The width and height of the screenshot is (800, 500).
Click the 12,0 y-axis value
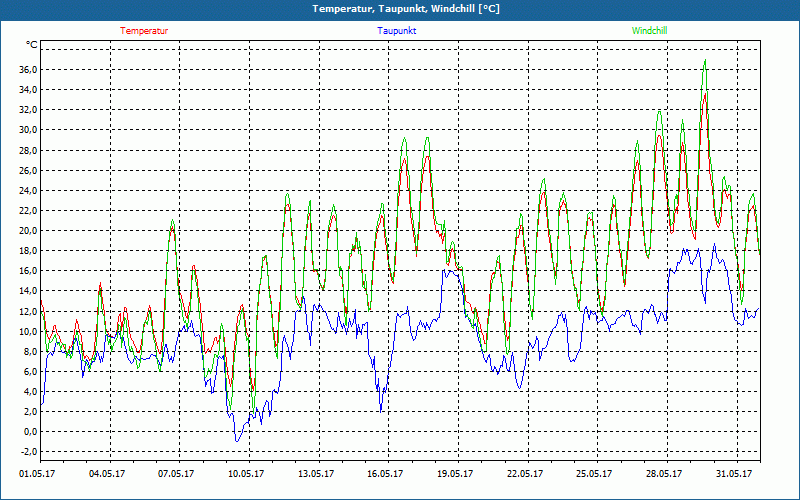click(29, 311)
